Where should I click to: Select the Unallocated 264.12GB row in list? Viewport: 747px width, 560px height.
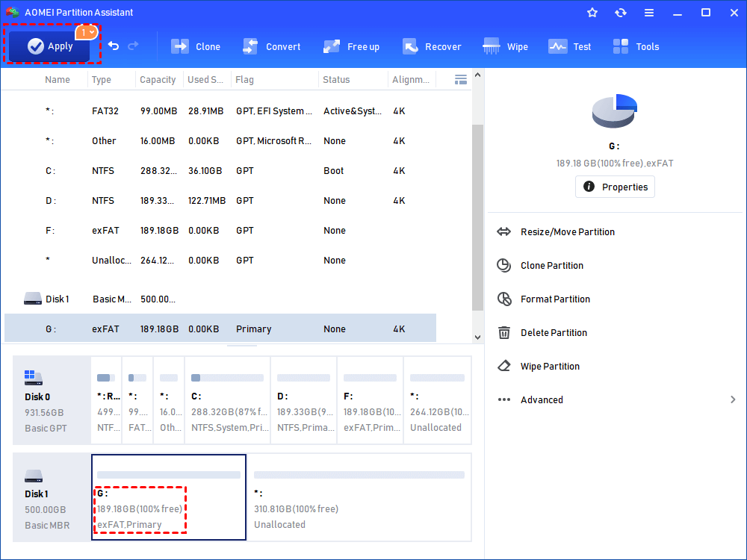220,261
